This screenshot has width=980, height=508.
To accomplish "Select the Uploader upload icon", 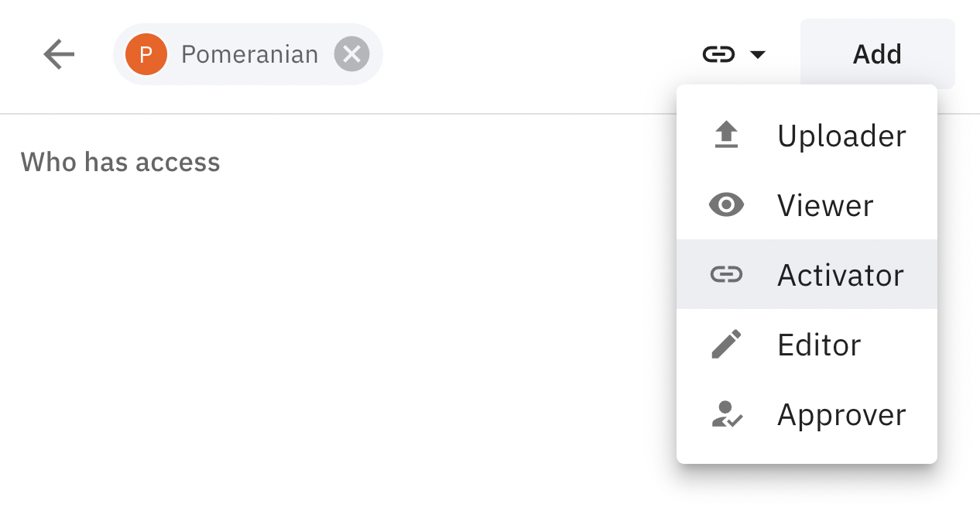I will pos(726,135).
